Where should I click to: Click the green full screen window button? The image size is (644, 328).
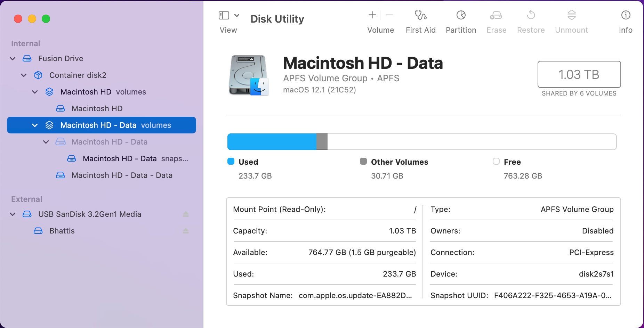[46, 19]
